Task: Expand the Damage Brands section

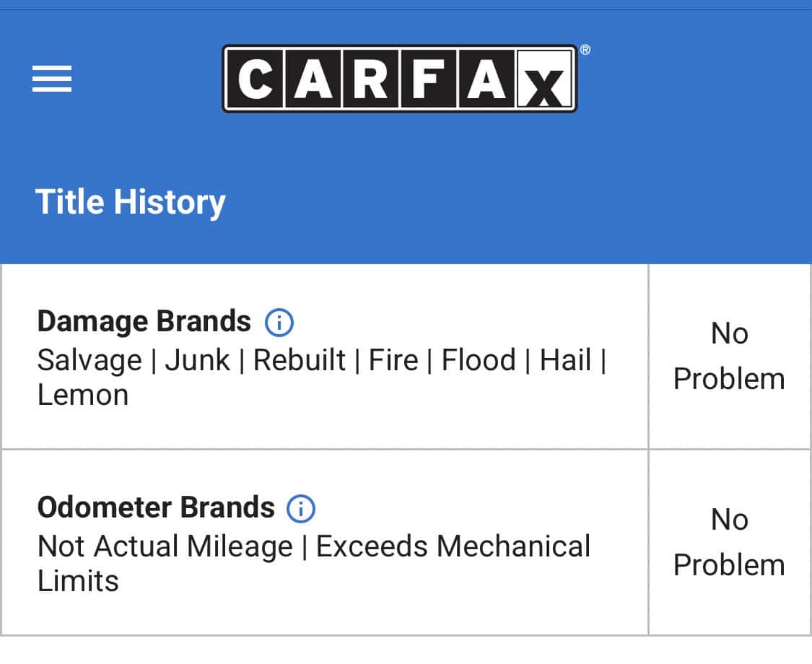Action: [143, 321]
